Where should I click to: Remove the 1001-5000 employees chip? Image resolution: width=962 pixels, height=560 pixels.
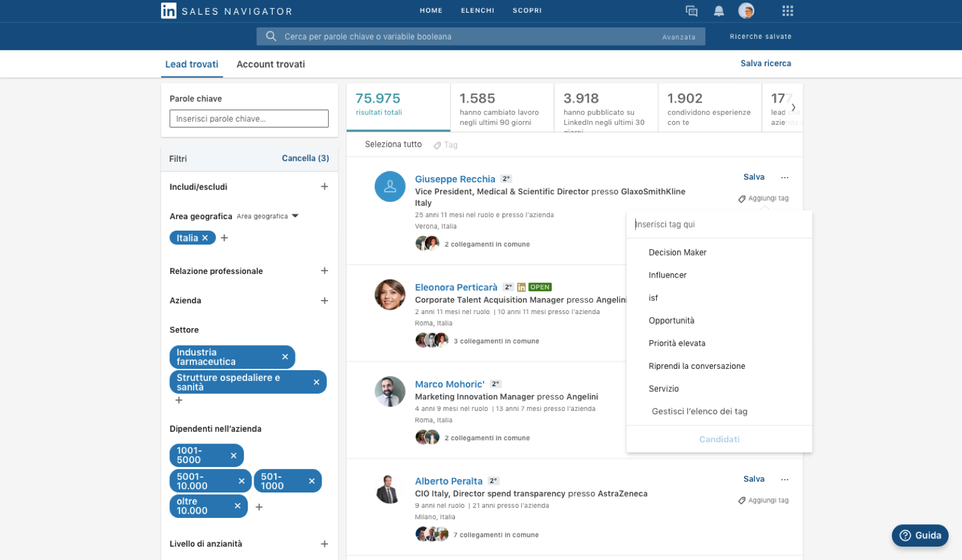(234, 456)
